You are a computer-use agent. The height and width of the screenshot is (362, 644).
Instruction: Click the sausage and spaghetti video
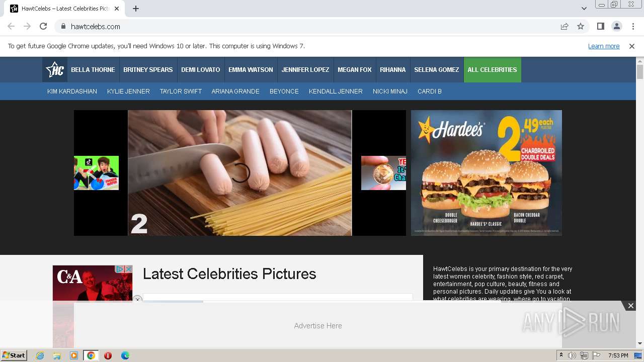pyautogui.click(x=240, y=173)
